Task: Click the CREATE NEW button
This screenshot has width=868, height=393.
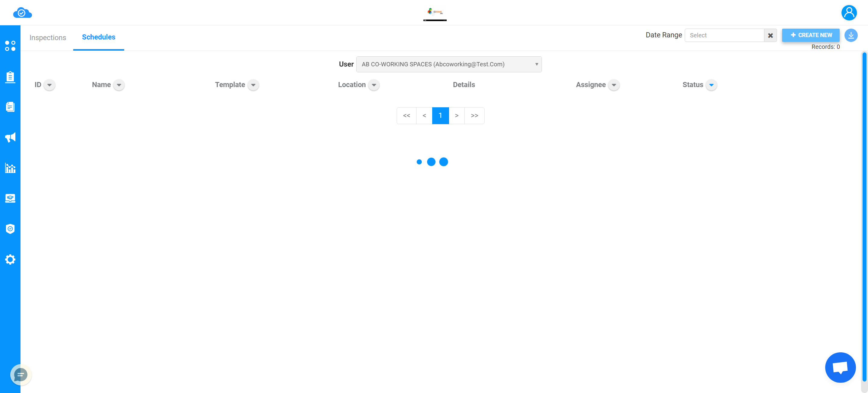Action: pos(812,35)
